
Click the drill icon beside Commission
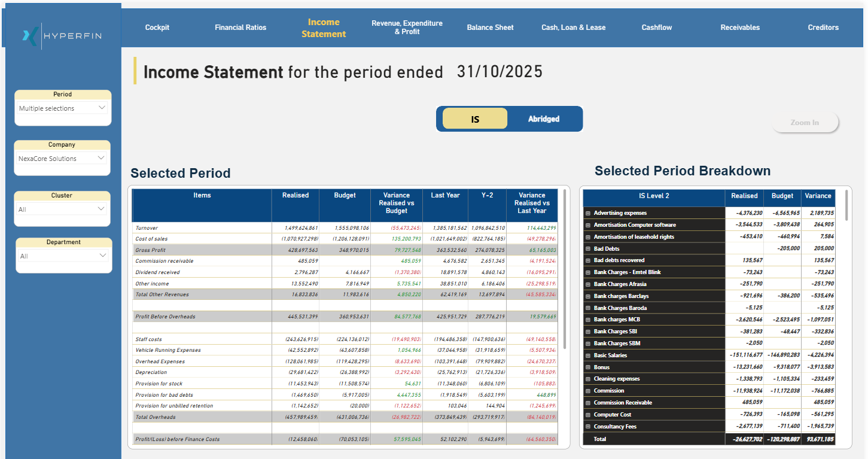point(589,390)
